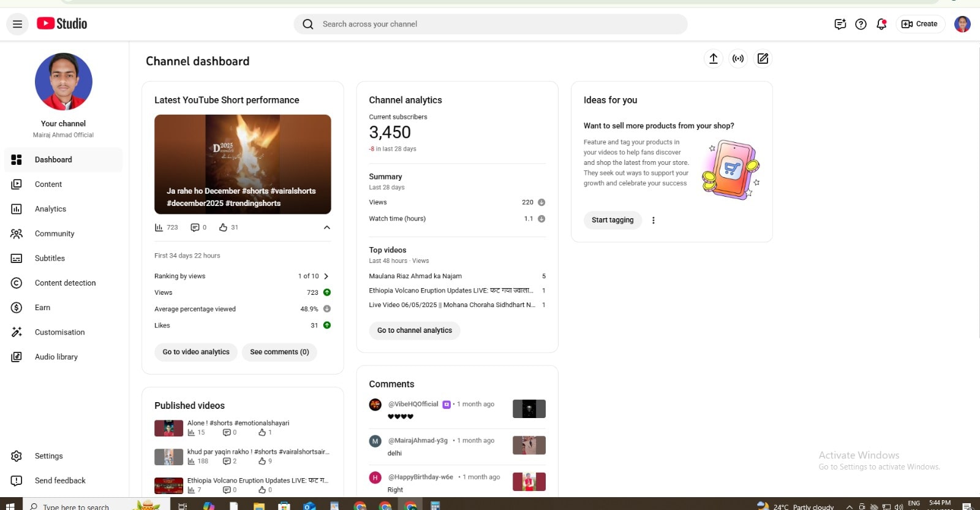Click the Start tagging button
This screenshot has height=510, width=980.
tap(612, 220)
